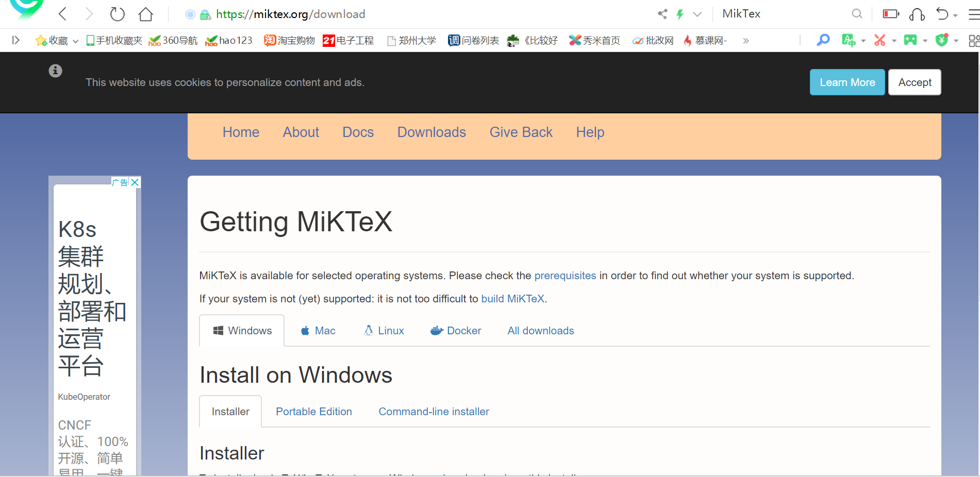Screen dimensions: 980x477
Task: Click the undo closed tab icon
Action: [942, 14]
